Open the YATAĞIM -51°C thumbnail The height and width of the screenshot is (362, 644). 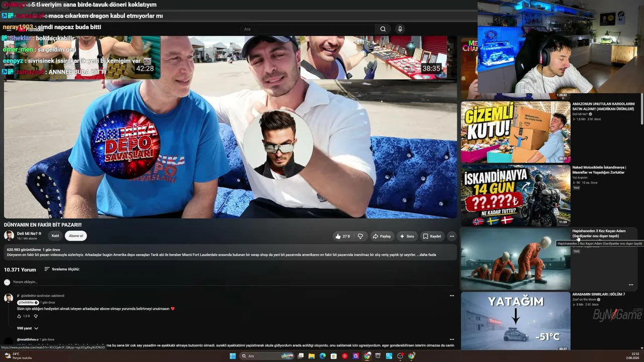pyautogui.click(x=516, y=321)
